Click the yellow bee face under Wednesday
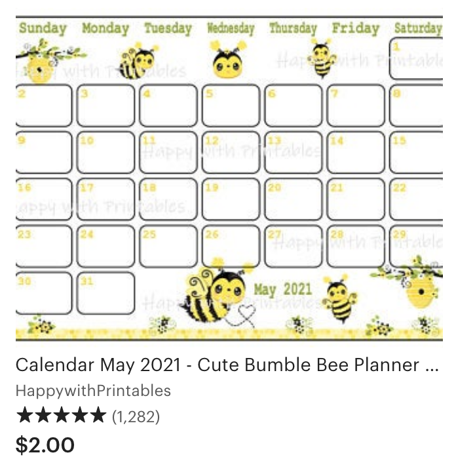 point(227,59)
